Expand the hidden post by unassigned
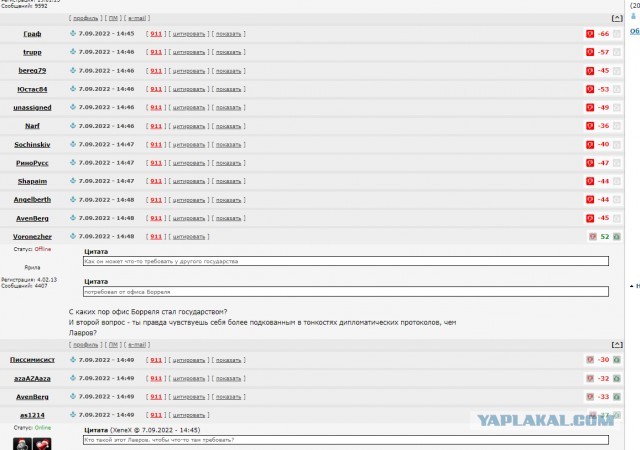Image resolution: width=640 pixels, height=450 pixels. pyautogui.click(x=229, y=107)
